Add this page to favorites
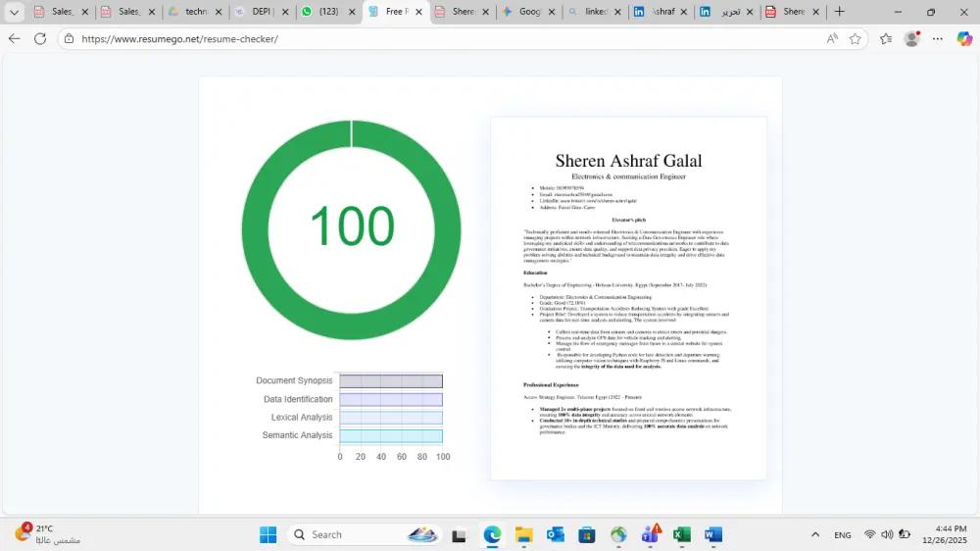 pyautogui.click(x=855, y=39)
